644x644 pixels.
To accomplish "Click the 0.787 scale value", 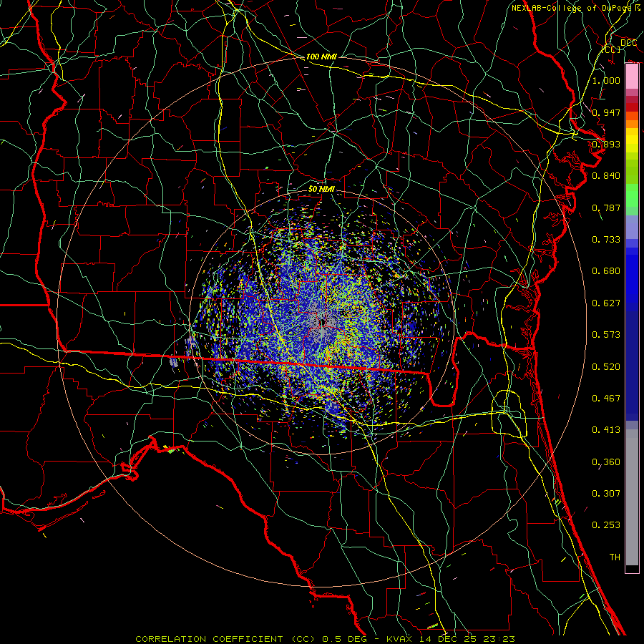I will tap(606, 208).
